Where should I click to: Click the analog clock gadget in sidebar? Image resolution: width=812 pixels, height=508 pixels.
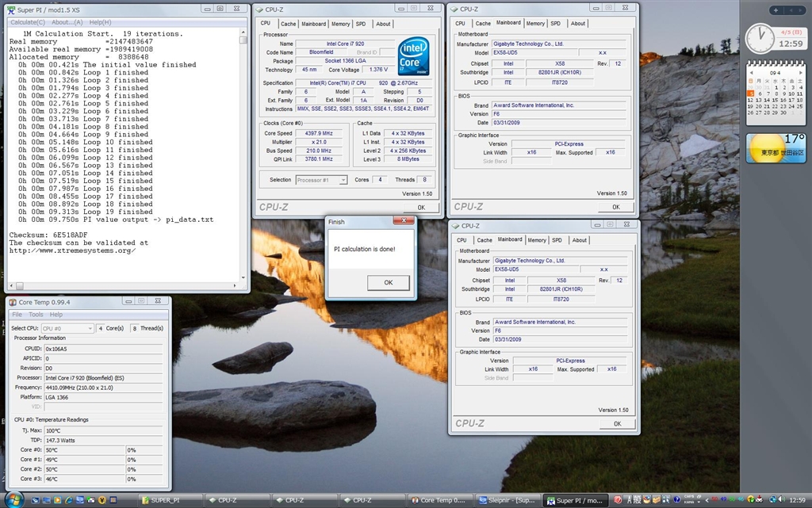coord(760,36)
